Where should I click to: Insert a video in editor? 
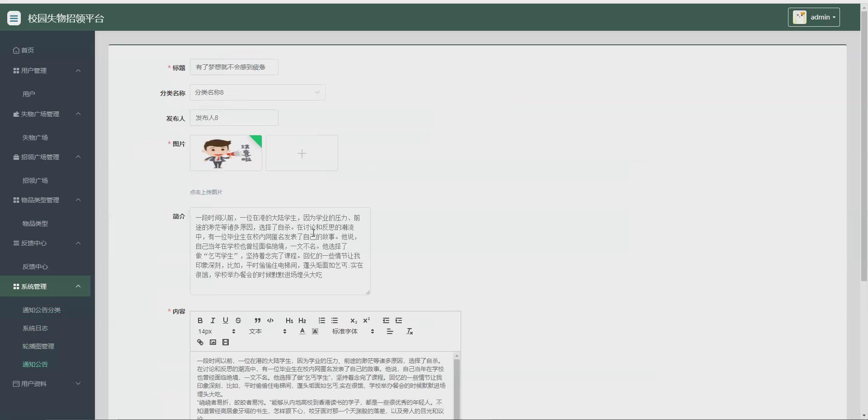(226, 342)
